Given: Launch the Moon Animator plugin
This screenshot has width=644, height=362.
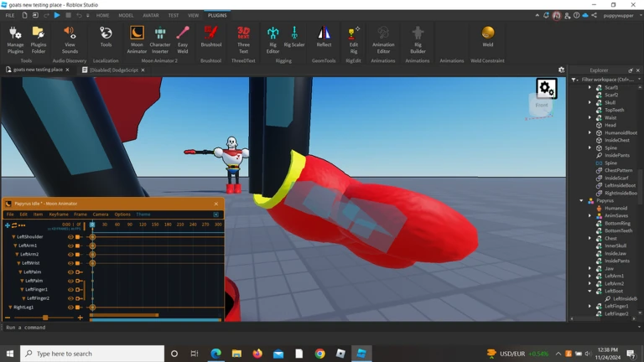Looking at the screenshot, I should (x=137, y=40).
